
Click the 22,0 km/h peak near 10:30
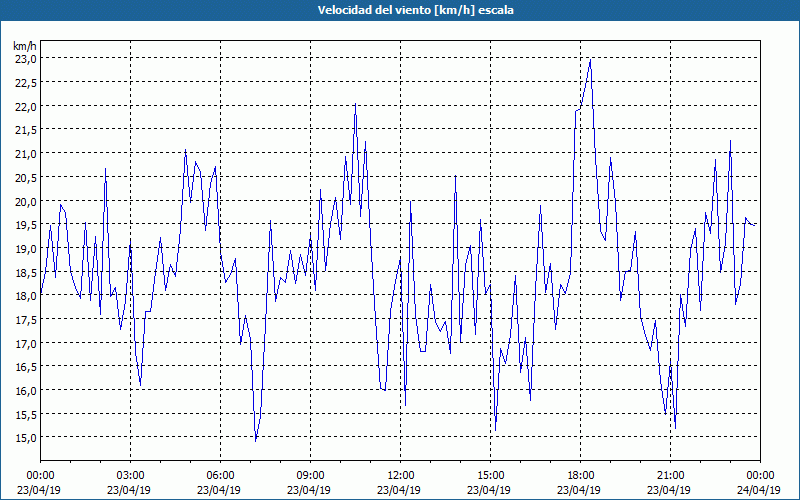[x=355, y=104]
